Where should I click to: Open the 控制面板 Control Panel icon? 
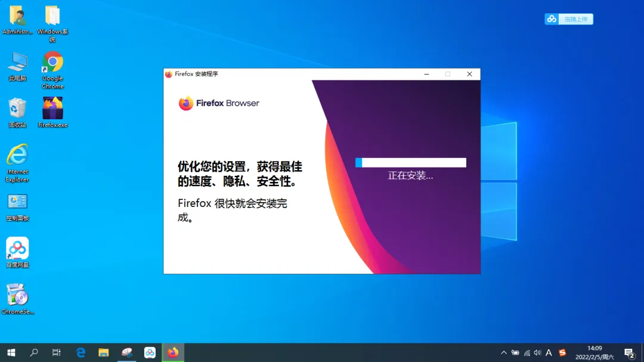[x=17, y=202]
